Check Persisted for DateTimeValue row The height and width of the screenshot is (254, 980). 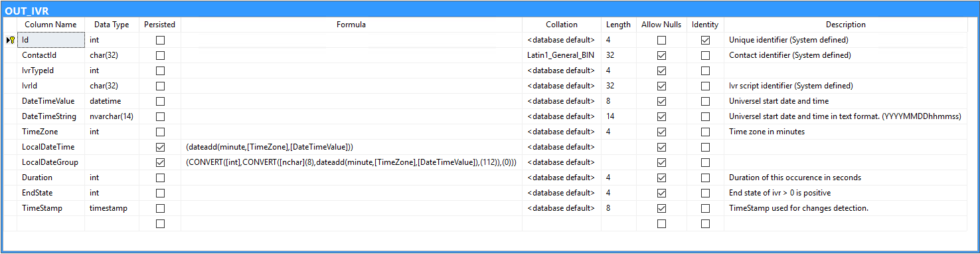[x=160, y=101]
